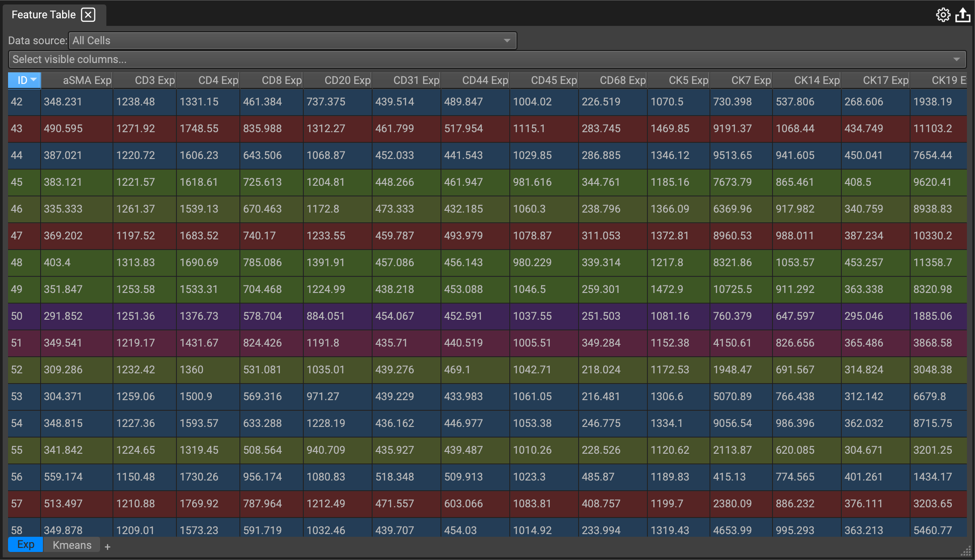Open the Data source dropdown

point(293,41)
